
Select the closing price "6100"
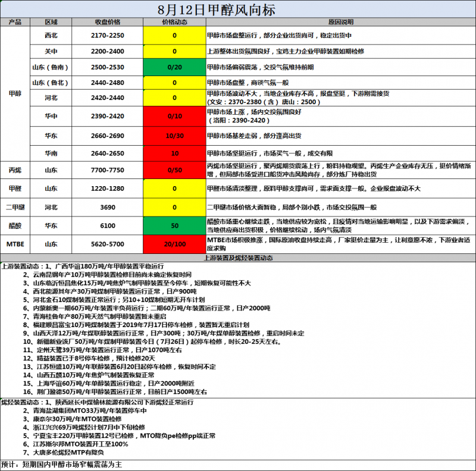point(108,226)
